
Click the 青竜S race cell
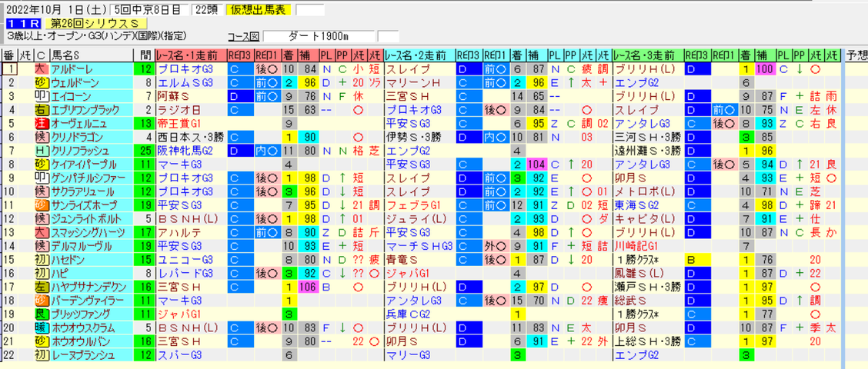[x=419, y=260]
